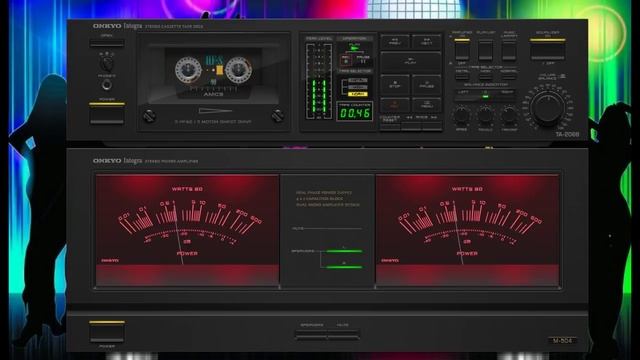This screenshot has width=640, height=360.
Task: Click the cassette tape in the deck window
Action: [x=213, y=74]
